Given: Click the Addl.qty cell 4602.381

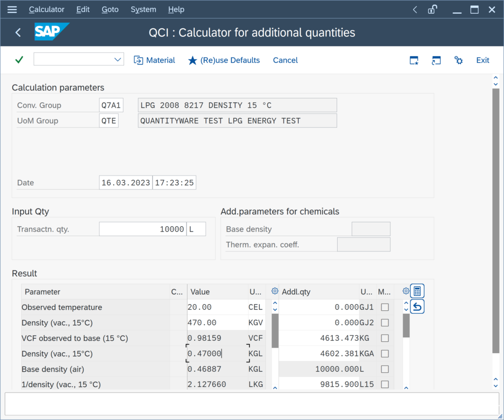Looking at the screenshot, I should tap(319, 354).
